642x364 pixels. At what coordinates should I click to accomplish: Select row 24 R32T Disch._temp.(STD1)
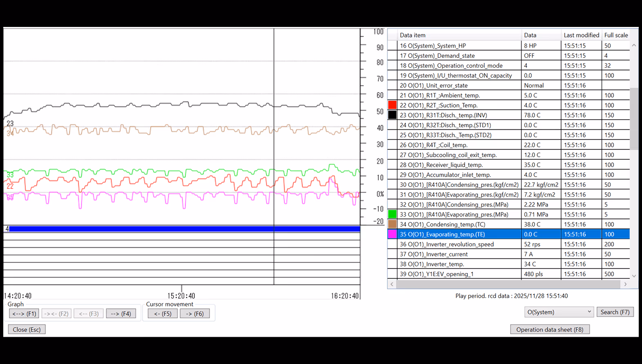pos(508,125)
